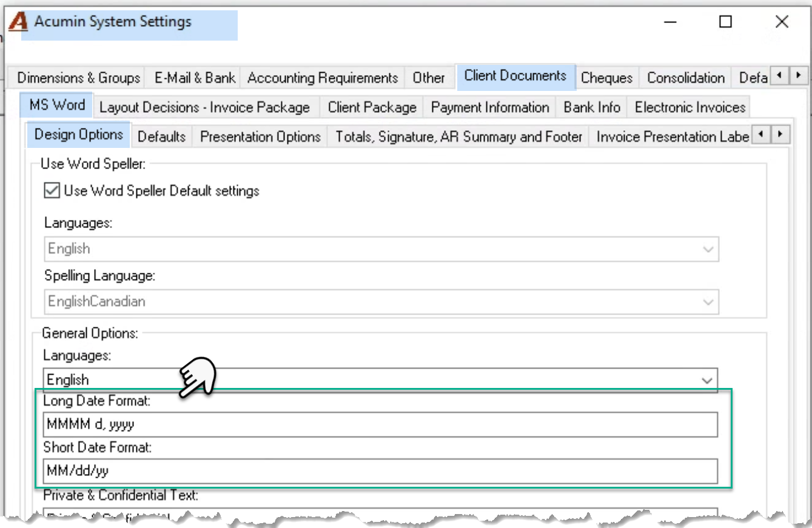Switch to the Defaults tab
This screenshot has height=528, width=812.
[x=161, y=137]
